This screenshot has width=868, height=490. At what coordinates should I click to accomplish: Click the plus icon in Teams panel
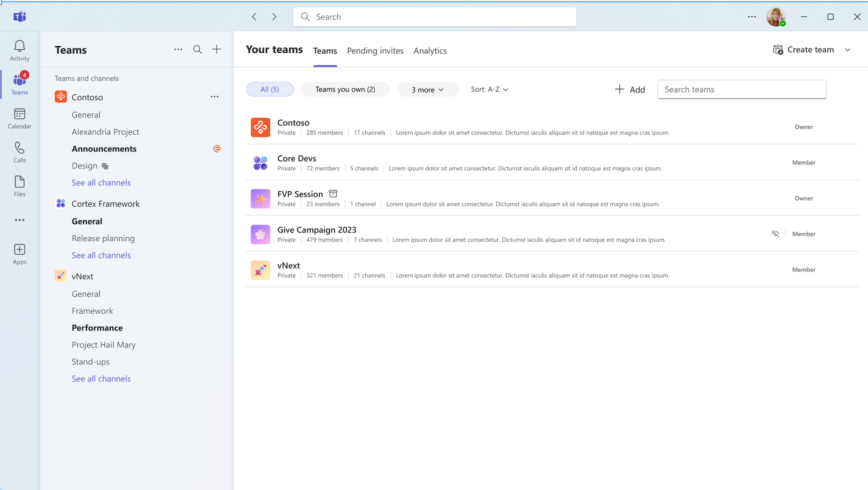[217, 50]
